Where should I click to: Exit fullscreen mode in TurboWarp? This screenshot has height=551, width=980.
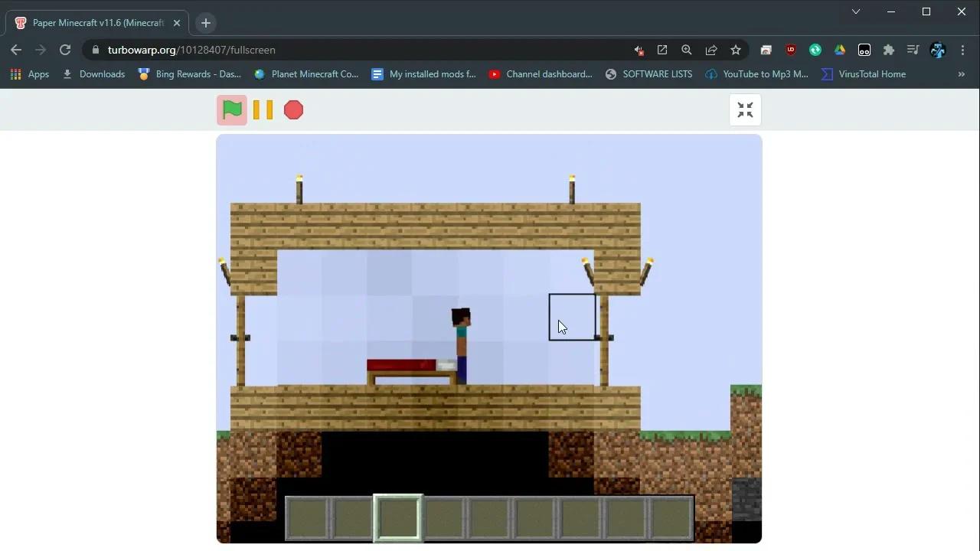[744, 109]
